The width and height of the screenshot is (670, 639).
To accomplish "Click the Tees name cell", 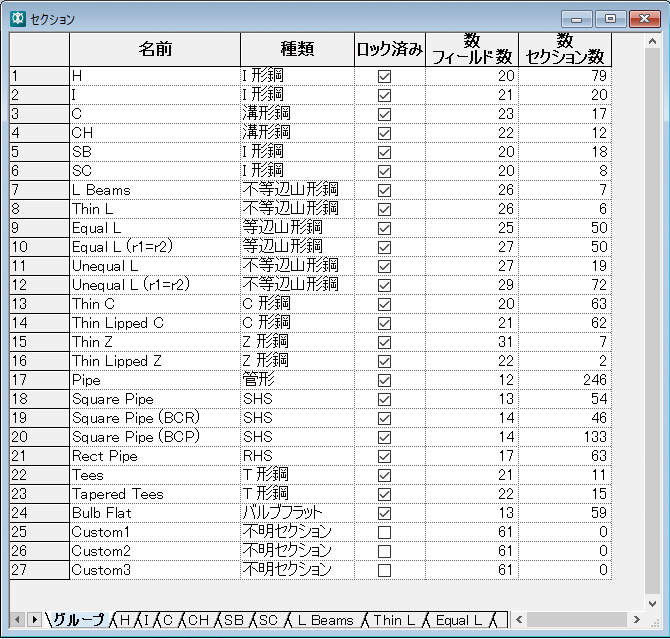I will point(155,475).
